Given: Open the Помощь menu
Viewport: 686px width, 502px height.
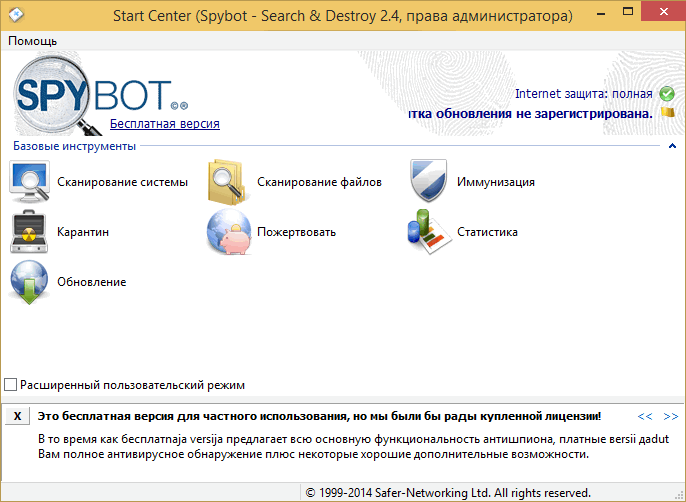Looking at the screenshot, I should pyautogui.click(x=33, y=41).
